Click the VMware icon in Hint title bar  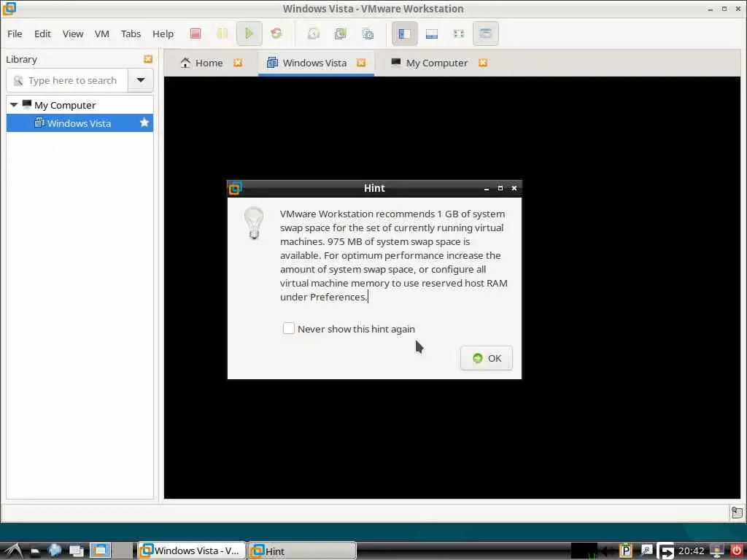click(x=236, y=188)
